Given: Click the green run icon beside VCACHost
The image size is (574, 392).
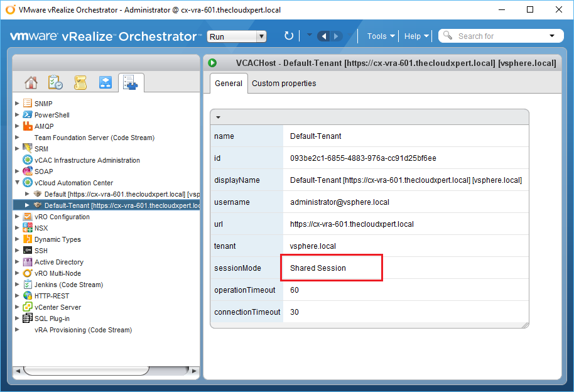Looking at the screenshot, I should 213,63.
